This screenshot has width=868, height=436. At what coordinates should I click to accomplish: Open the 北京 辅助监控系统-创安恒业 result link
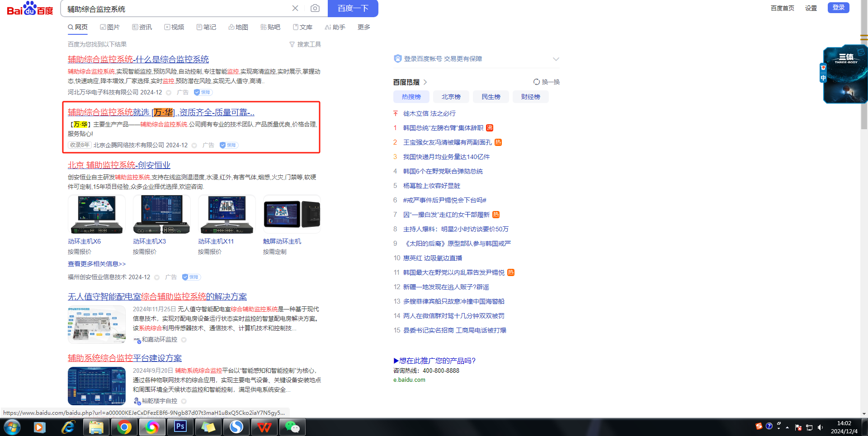(119, 165)
